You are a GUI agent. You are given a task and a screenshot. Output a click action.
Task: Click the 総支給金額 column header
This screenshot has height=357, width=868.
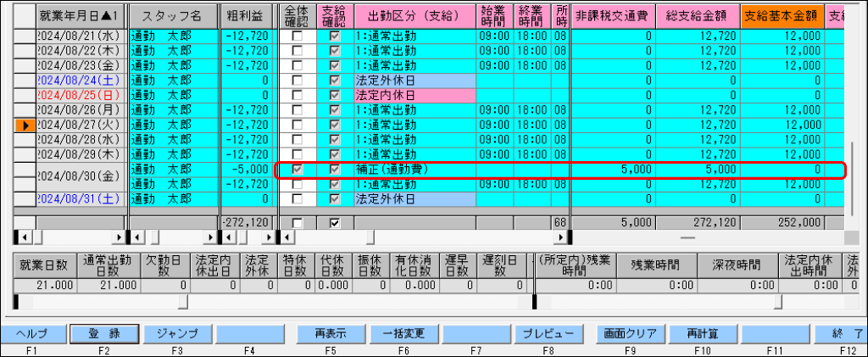tap(698, 16)
